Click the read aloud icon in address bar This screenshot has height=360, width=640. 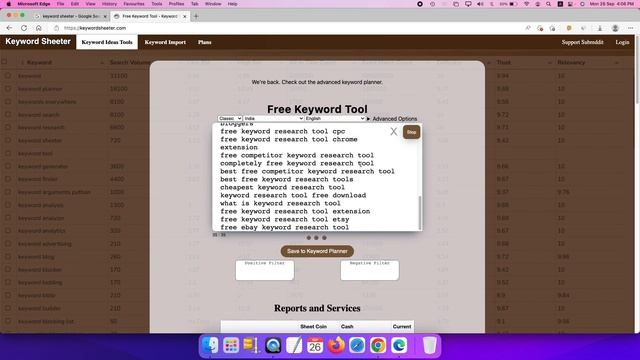tap(528, 28)
